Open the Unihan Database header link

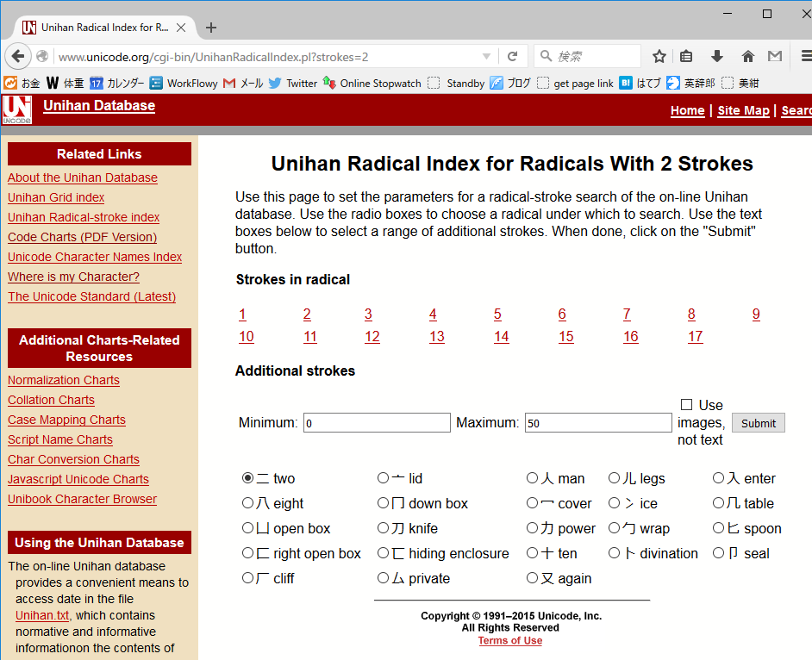tap(99, 106)
